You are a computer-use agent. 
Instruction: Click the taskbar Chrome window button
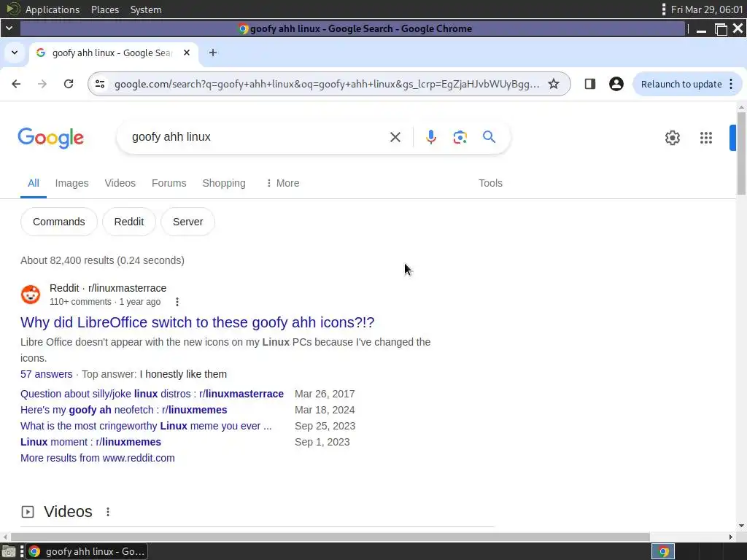coord(86,552)
